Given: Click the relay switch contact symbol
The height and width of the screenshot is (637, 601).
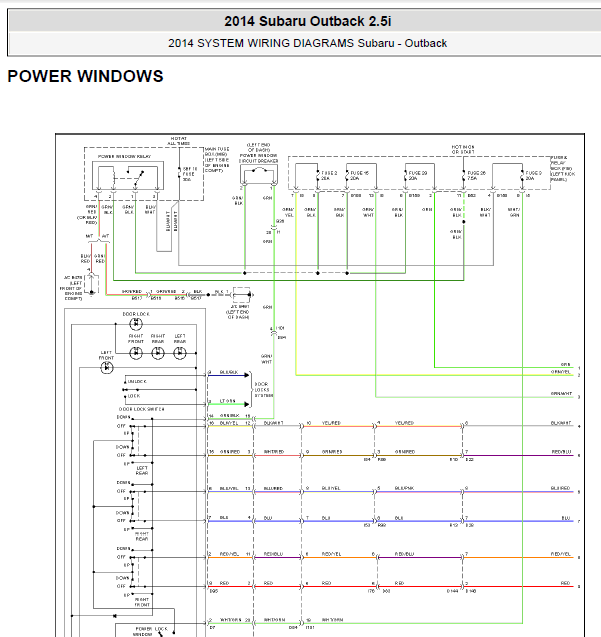Looking at the screenshot, I should click(x=135, y=177).
